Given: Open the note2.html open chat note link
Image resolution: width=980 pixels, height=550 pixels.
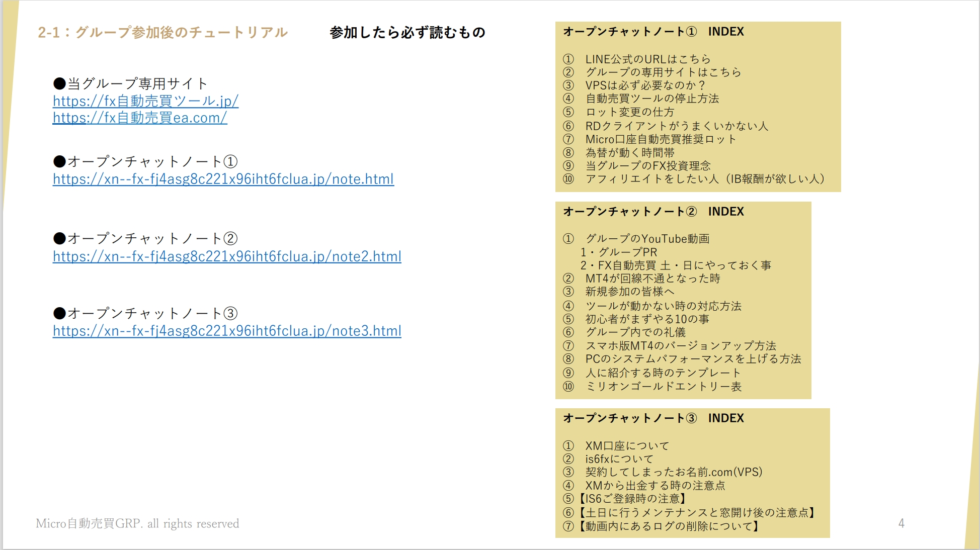Looking at the screenshot, I should 227,256.
